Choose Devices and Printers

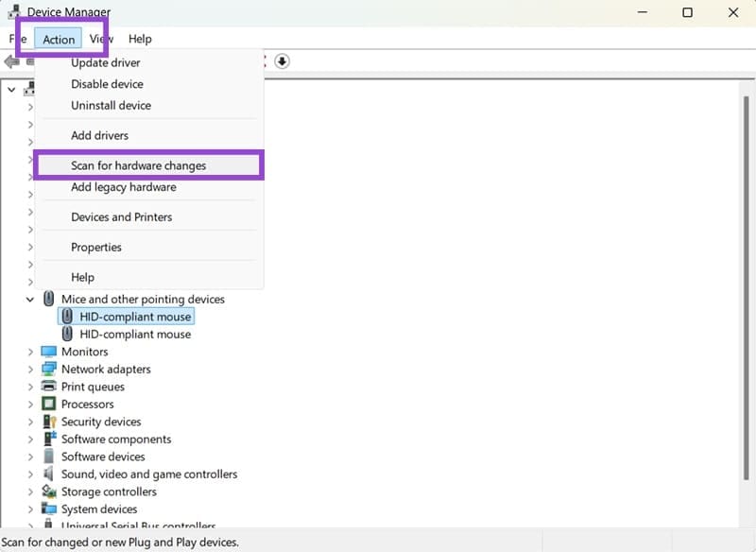(x=122, y=216)
